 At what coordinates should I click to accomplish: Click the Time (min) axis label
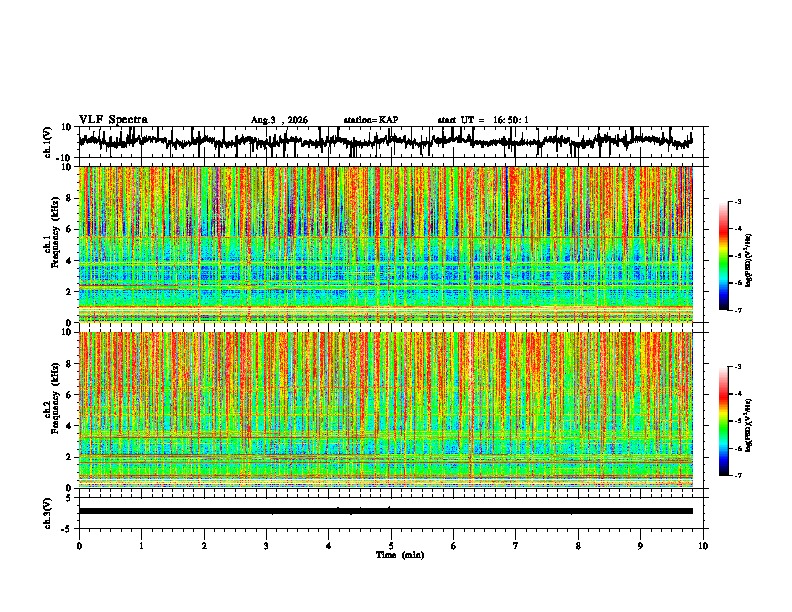click(400, 555)
